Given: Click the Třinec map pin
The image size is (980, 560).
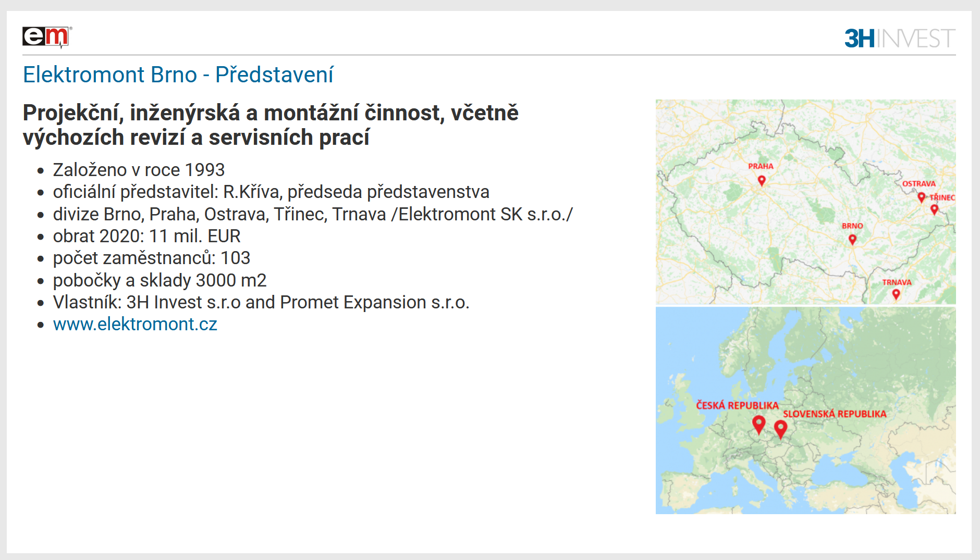Looking at the screenshot, I should coord(934,209).
